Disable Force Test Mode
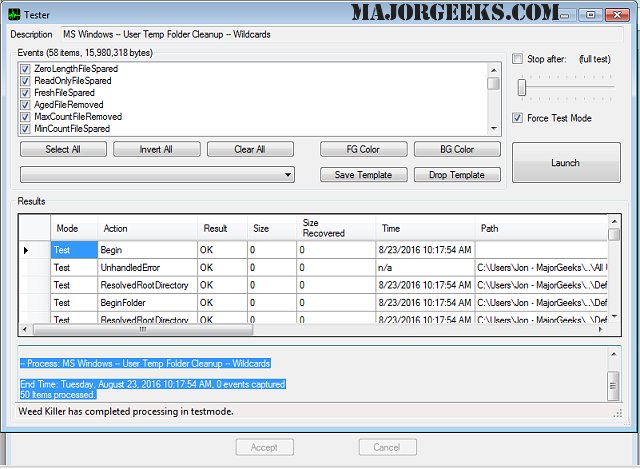Image resolution: width=640 pixels, height=469 pixels. pos(517,118)
